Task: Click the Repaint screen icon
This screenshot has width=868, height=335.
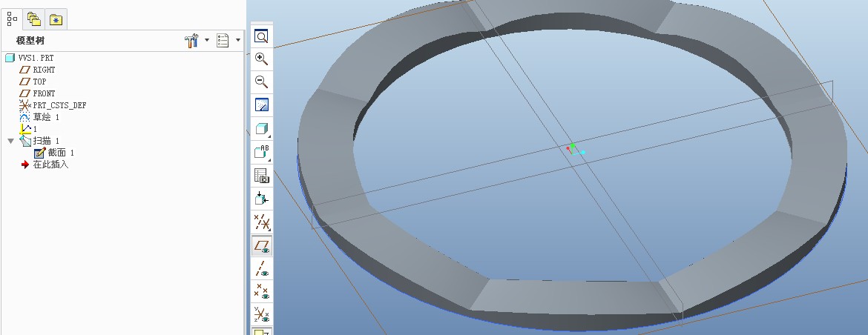Action: [x=261, y=105]
